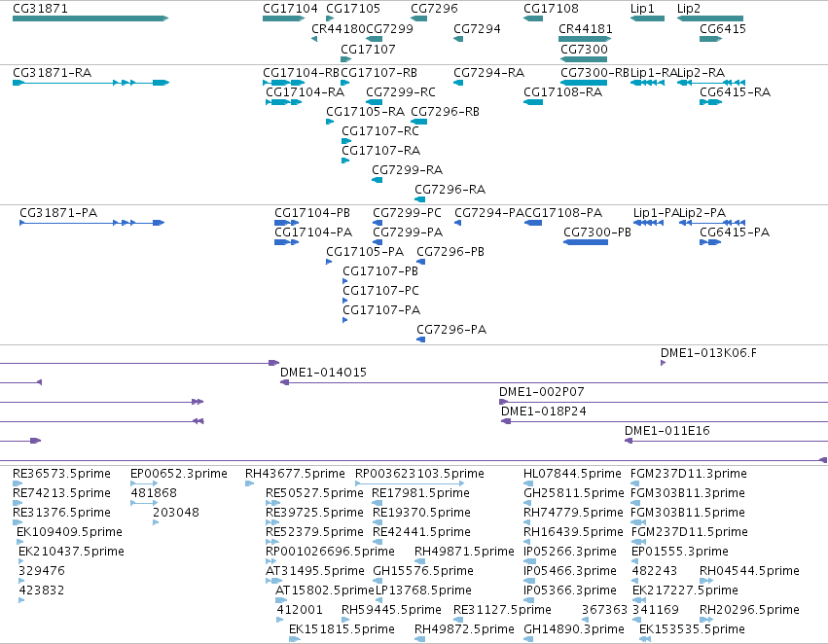Select the RP003623103.5prime EST label
This screenshot has width=828, height=644.
tap(419, 474)
